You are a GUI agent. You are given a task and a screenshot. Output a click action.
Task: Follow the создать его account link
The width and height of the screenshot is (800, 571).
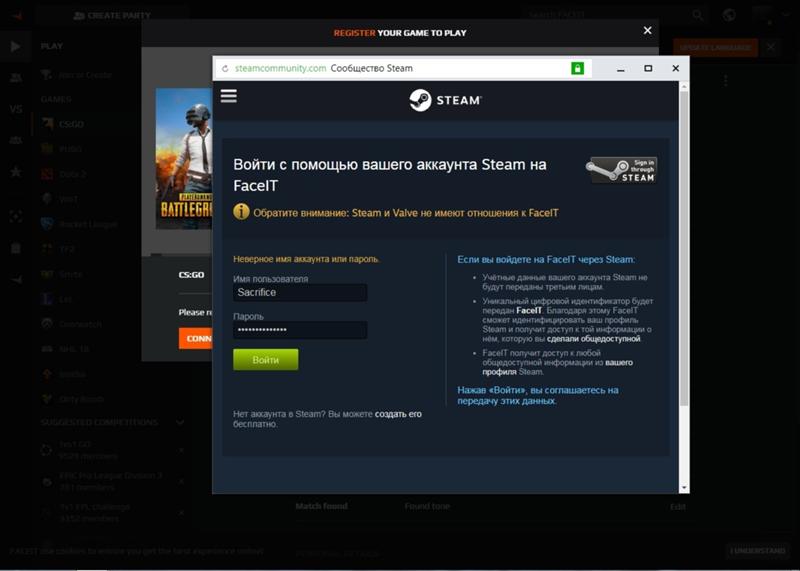[398, 414]
